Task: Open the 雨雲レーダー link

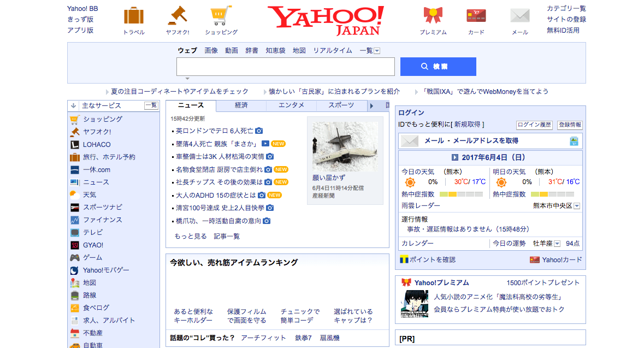Action: (x=421, y=205)
